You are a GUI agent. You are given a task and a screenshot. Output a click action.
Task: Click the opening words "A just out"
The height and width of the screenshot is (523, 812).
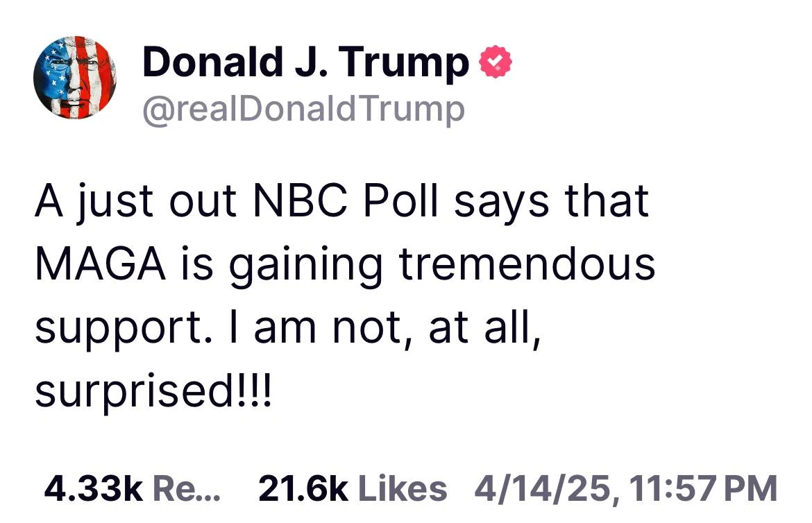(x=136, y=203)
